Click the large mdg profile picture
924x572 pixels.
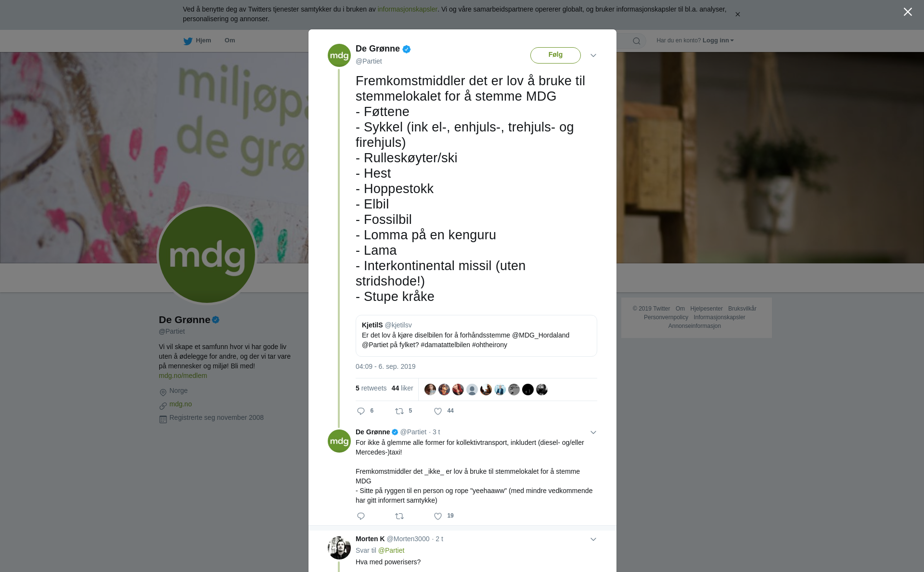click(207, 255)
